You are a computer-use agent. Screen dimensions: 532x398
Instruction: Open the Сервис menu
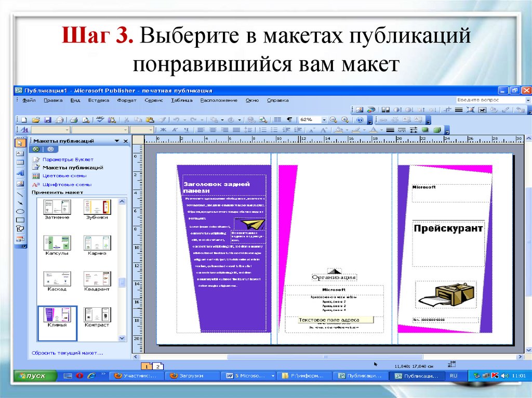pos(154,100)
